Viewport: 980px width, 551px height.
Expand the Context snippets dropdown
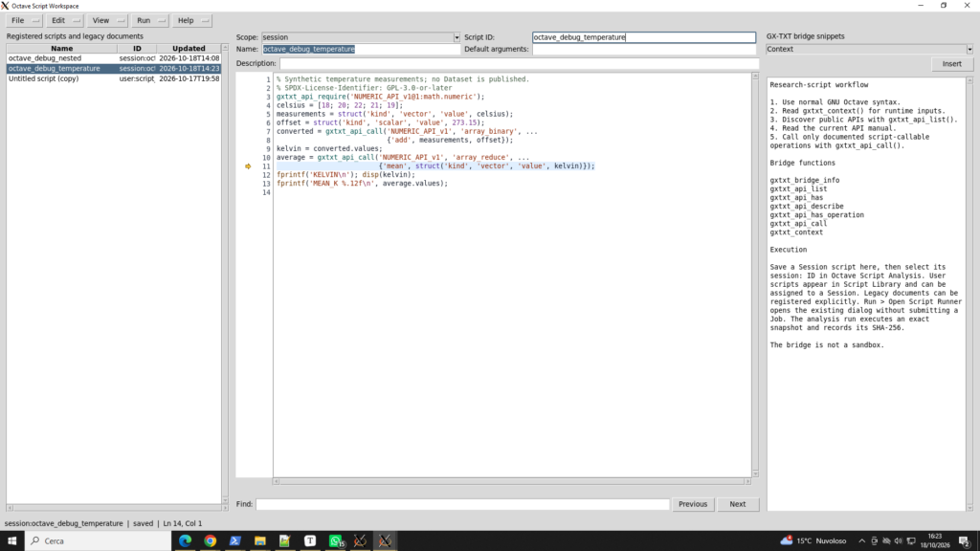click(x=969, y=50)
